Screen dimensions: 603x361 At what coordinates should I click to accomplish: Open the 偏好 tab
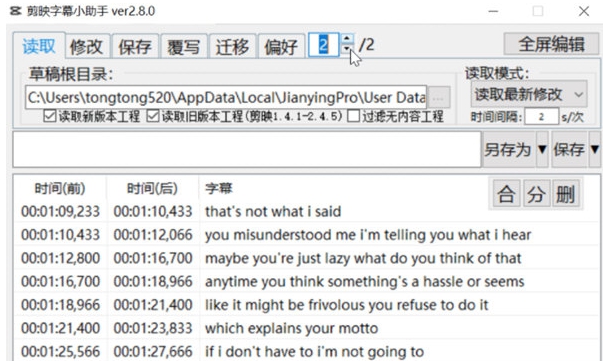(x=281, y=47)
